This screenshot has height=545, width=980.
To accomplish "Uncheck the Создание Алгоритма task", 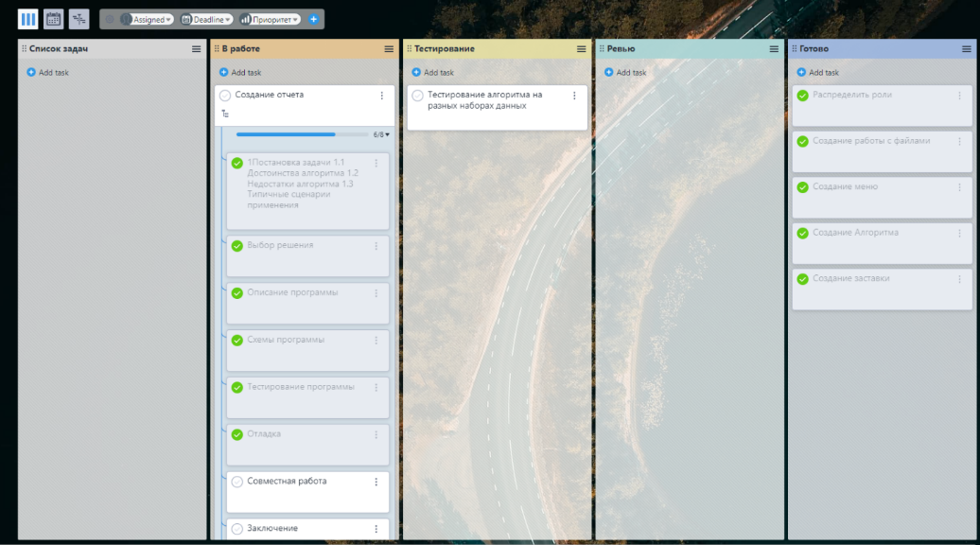I will (802, 233).
